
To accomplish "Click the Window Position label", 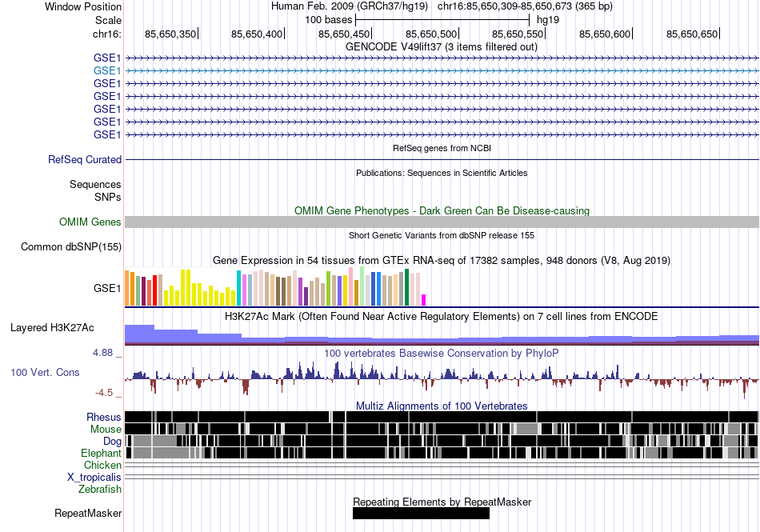I will [83, 6].
